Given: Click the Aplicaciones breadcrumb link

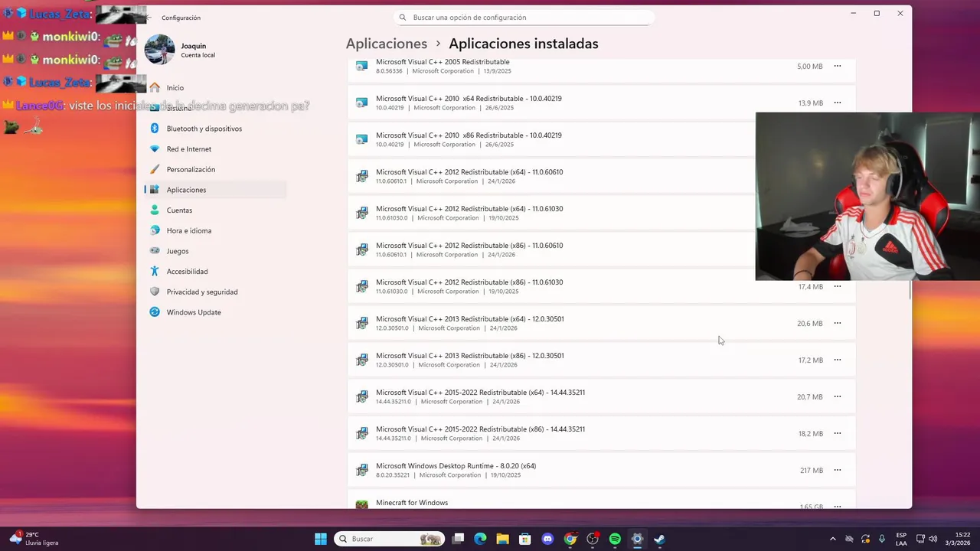Looking at the screenshot, I should point(387,44).
